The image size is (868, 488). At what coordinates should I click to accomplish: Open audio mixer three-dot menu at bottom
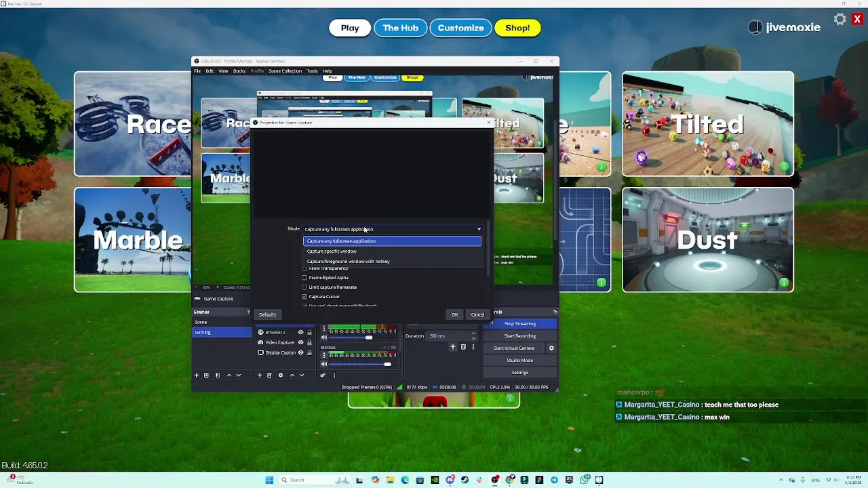coord(334,375)
